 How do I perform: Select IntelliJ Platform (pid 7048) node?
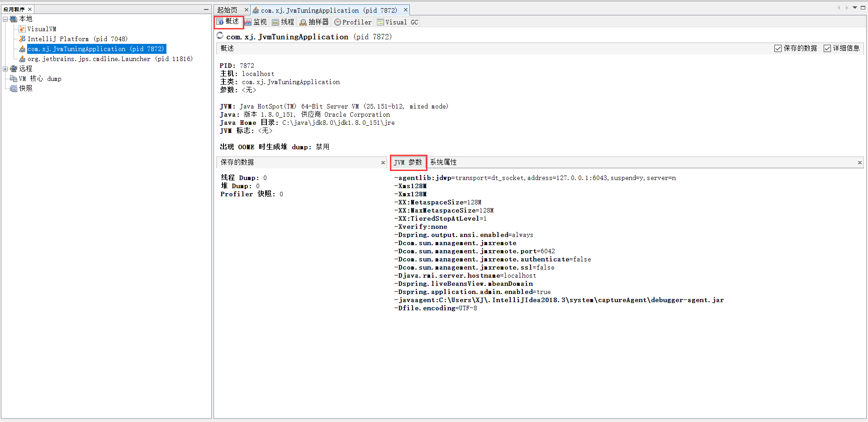click(x=77, y=39)
